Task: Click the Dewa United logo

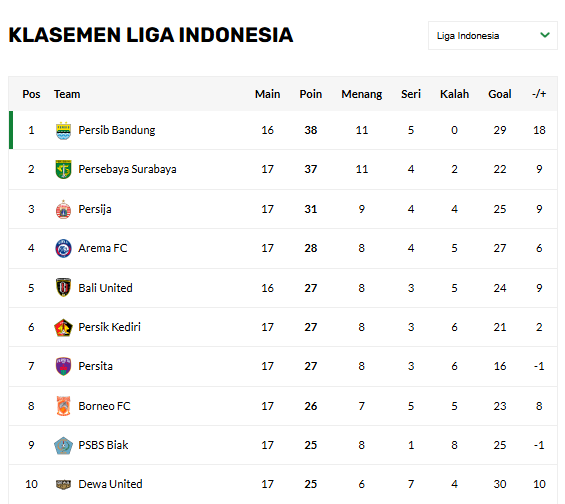Action: pos(63,485)
